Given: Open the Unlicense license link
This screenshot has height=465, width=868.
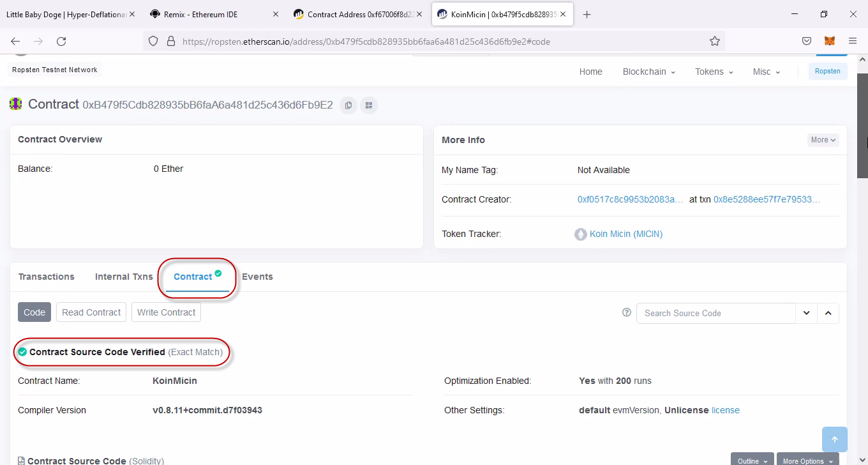Looking at the screenshot, I should (726, 410).
